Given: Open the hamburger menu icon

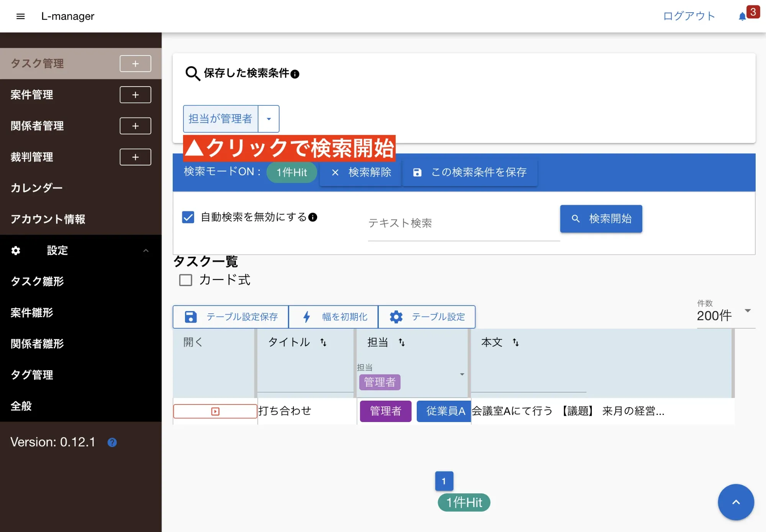Looking at the screenshot, I should point(21,16).
